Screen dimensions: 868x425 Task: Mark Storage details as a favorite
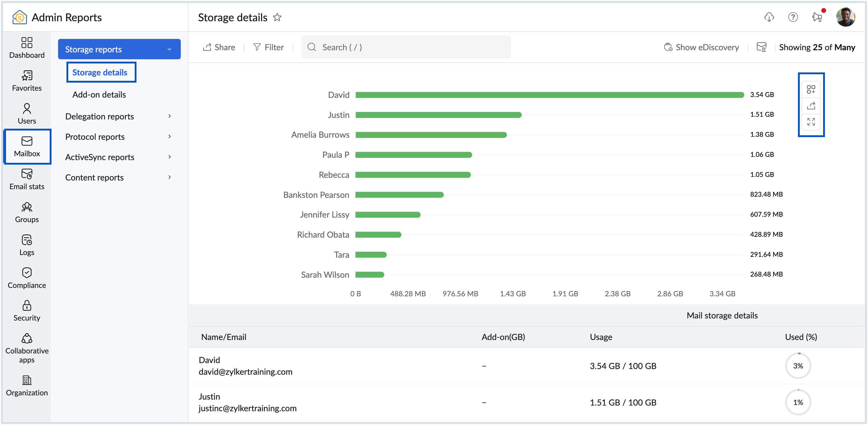[x=277, y=18]
